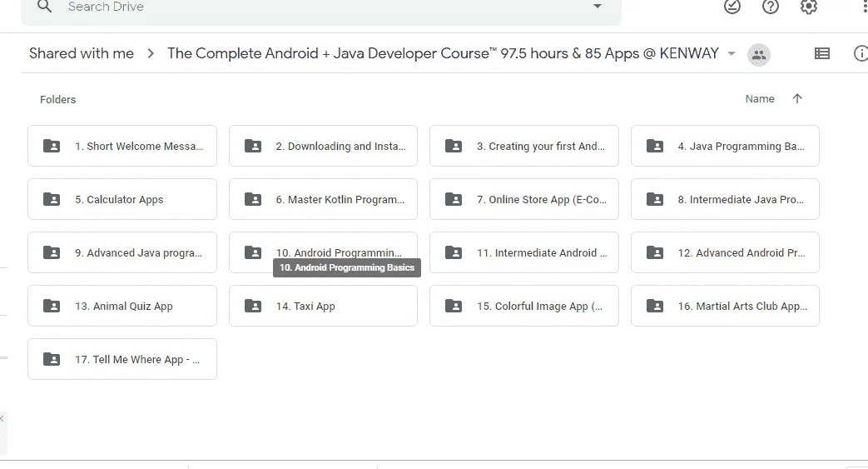Click folder icon of 17. Tell Me Where
Image resolution: width=868 pixels, height=469 pixels.
(x=52, y=359)
